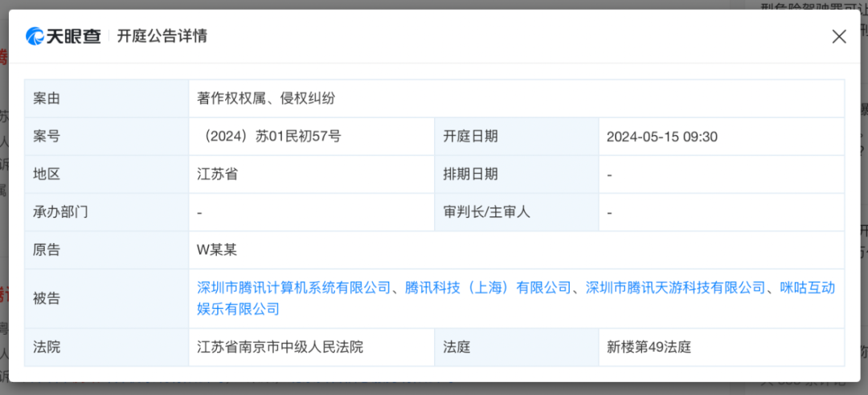868x395 pixels.
Task: Select court 江苏省南京市中级人民法院
Action: pos(280,348)
